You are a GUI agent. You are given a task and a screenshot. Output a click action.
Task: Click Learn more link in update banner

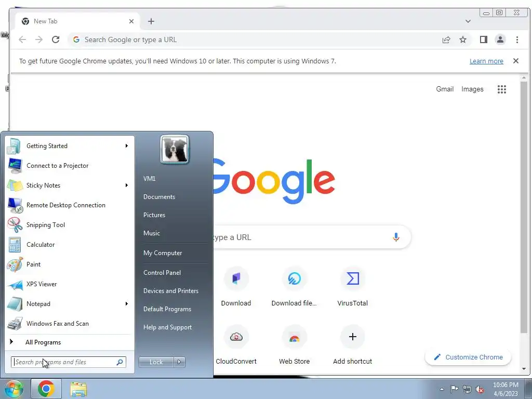tap(486, 61)
